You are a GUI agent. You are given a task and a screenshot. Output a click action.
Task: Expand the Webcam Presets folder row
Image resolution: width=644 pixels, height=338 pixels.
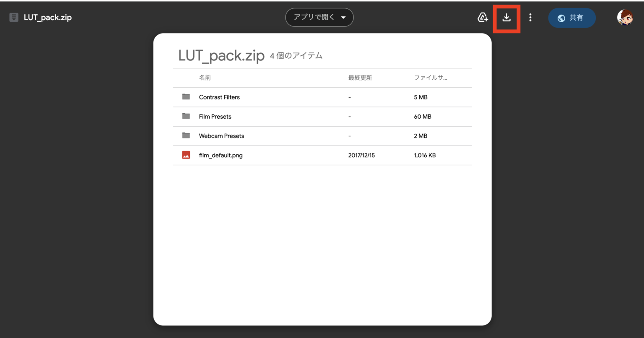point(221,136)
